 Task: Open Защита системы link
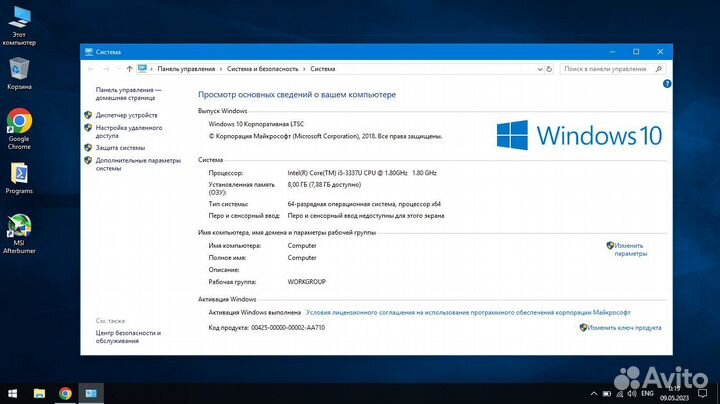click(x=120, y=148)
